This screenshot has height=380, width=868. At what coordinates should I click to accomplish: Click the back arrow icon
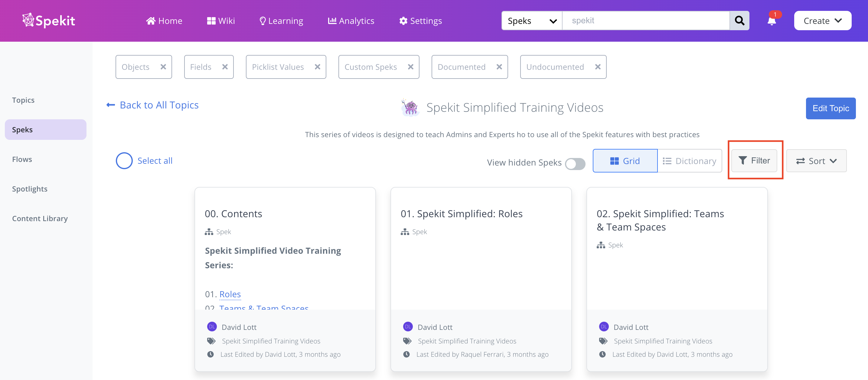pyautogui.click(x=110, y=105)
